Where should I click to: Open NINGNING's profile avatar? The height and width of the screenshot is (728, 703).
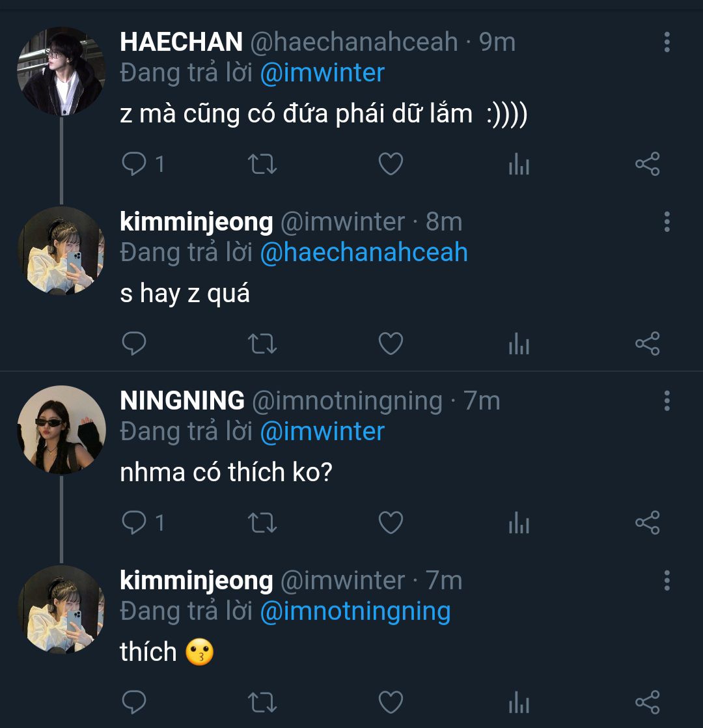click(61, 430)
